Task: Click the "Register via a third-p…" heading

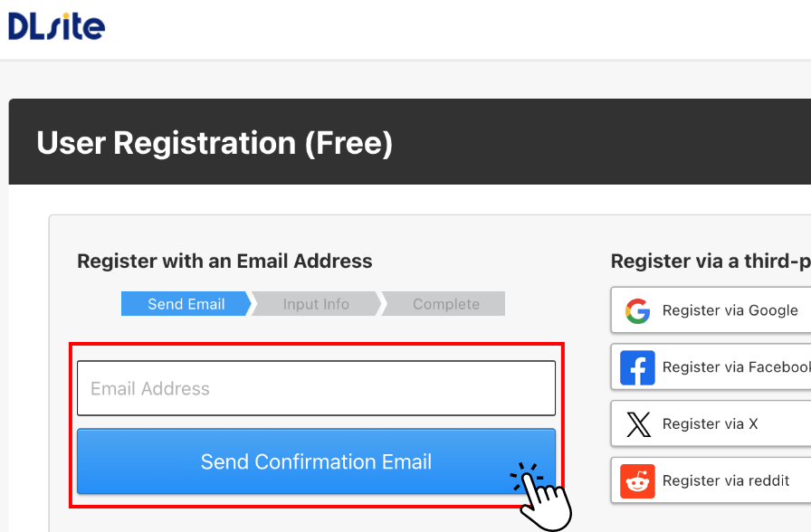Action: [x=710, y=261]
